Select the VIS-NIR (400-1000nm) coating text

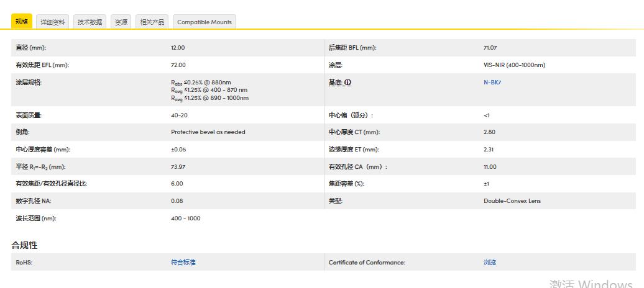tap(514, 65)
